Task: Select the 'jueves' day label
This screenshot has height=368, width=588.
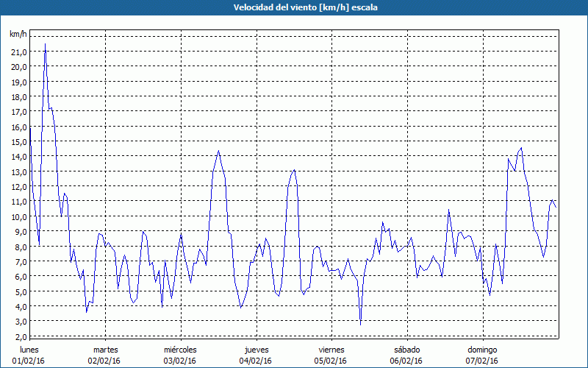Action: pos(256,350)
